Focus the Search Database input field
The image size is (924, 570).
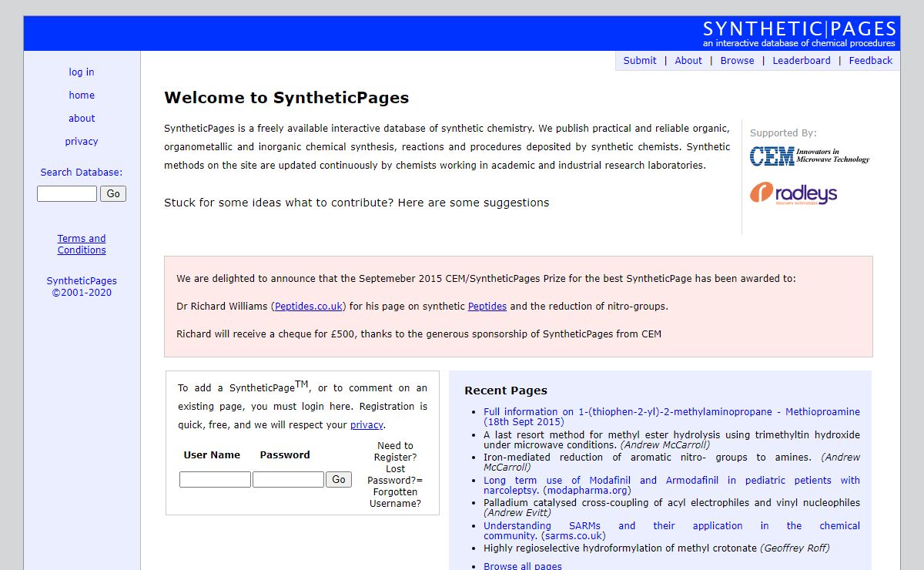click(67, 193)
